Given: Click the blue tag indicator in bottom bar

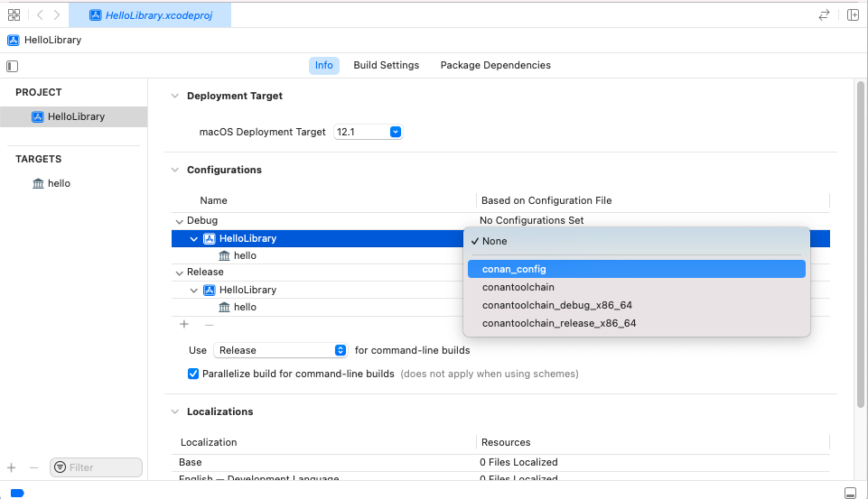Looking at the screenshot, I should point(17,493).
